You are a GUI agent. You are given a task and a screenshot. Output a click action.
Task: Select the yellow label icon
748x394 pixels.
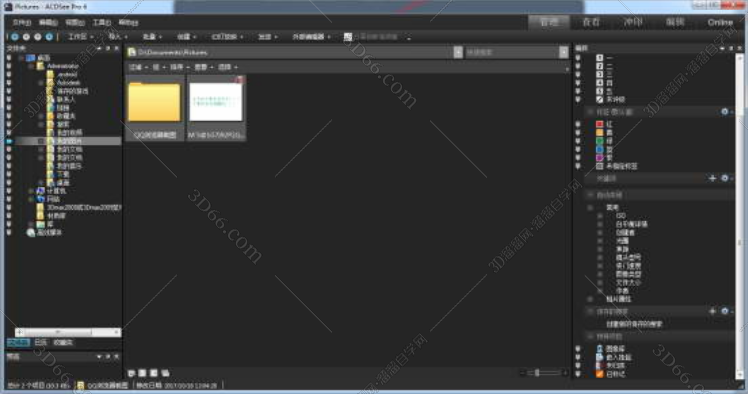point(600,133)
